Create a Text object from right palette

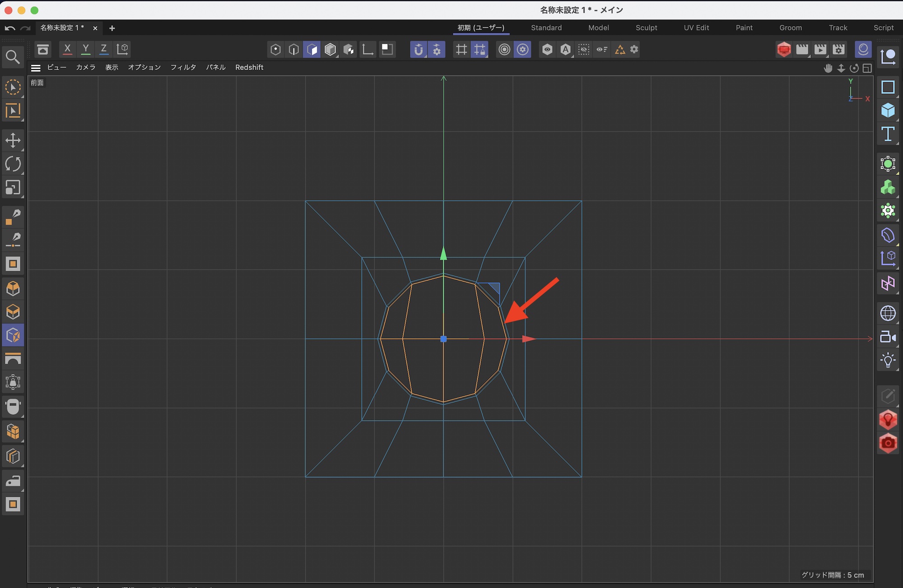click(888, 134)
